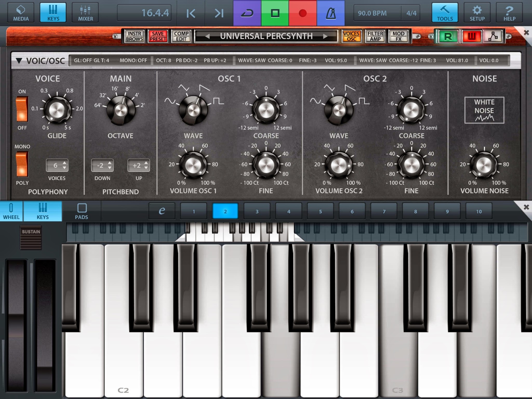Open the Setup gear settings

click(x=477, y=12)
